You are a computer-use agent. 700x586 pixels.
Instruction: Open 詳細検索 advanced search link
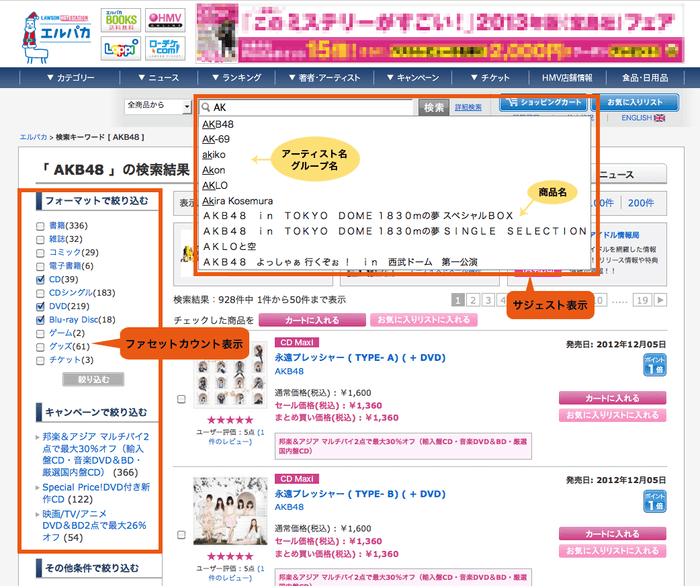coord(468,107)
